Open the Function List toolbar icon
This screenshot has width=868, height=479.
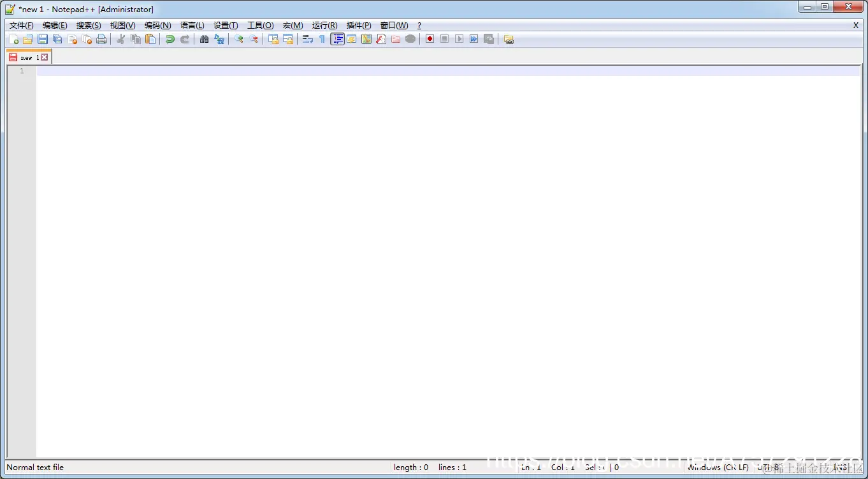[380, 39]
